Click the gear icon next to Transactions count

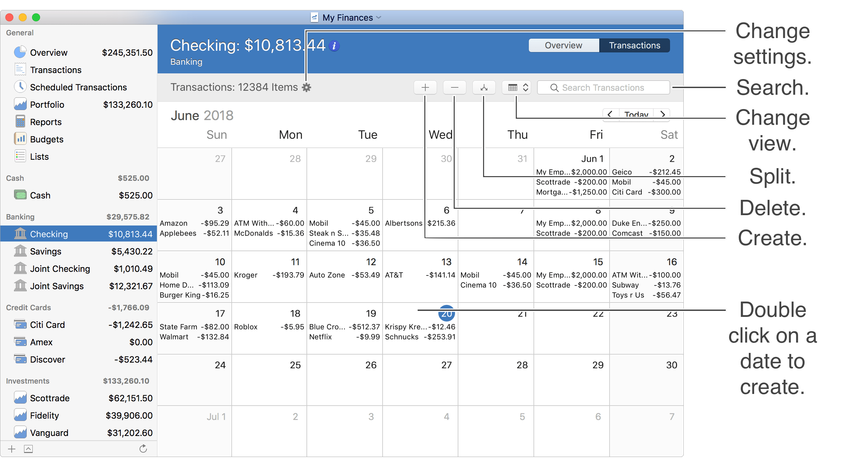[x=306, y=87]
